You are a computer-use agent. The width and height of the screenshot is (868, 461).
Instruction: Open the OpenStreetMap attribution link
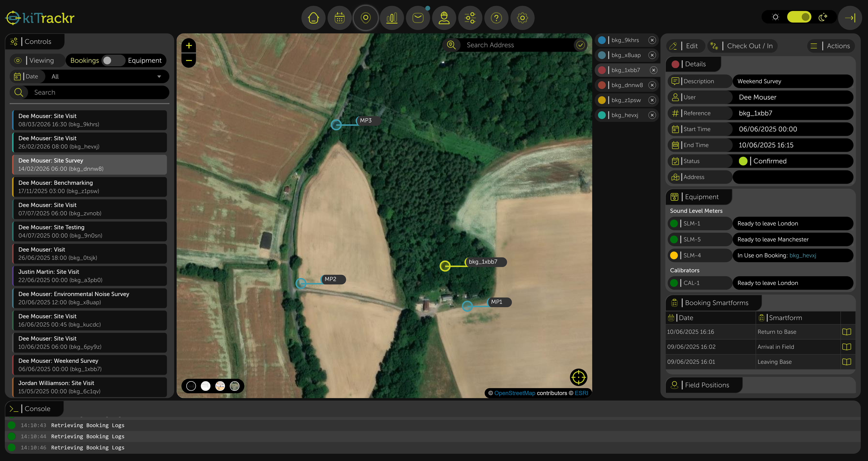(x=514, y=393)
